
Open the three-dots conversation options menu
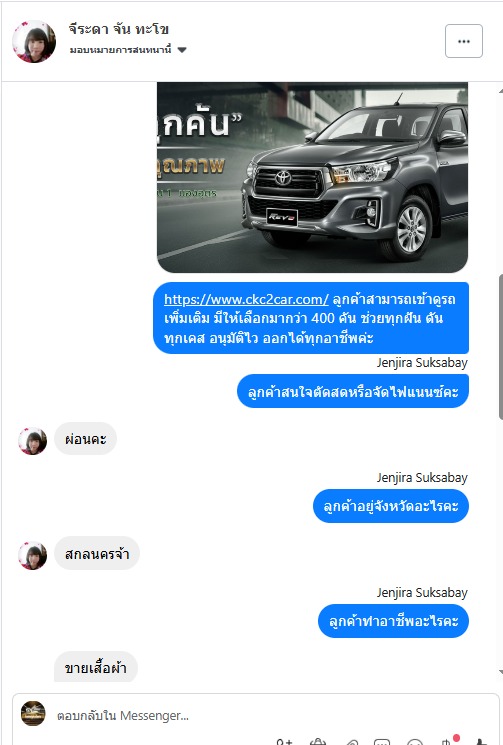click(464, 41)
